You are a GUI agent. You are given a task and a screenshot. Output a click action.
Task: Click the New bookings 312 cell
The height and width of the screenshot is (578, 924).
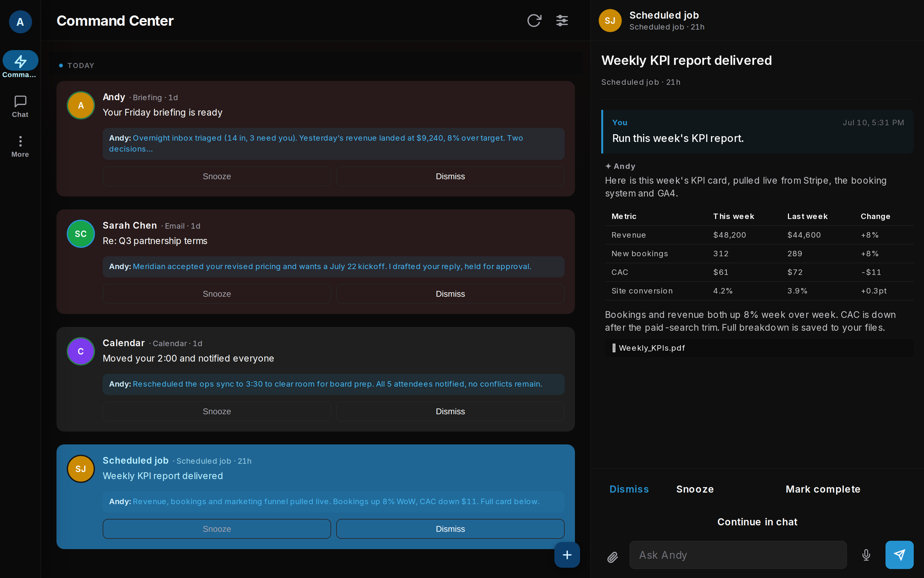pyautogui.click(x=721, y=254)
